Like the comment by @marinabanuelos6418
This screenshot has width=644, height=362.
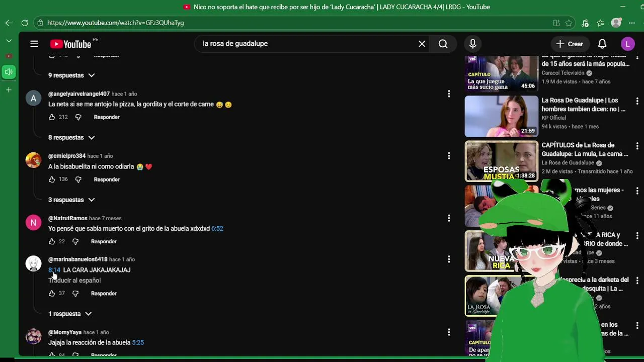[x=51, y=294]
